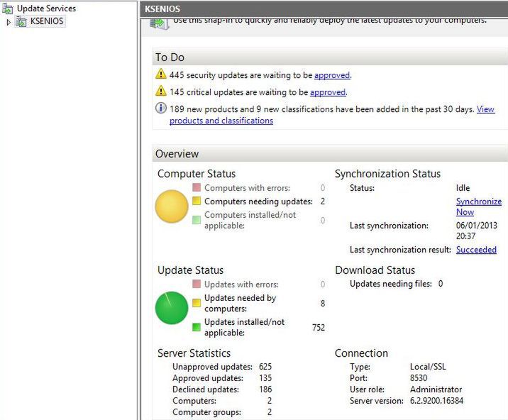Image resolution: width=508 pixels, height=420 pixels.
Task: Open View products and classifications link
Action: point(332,115)
